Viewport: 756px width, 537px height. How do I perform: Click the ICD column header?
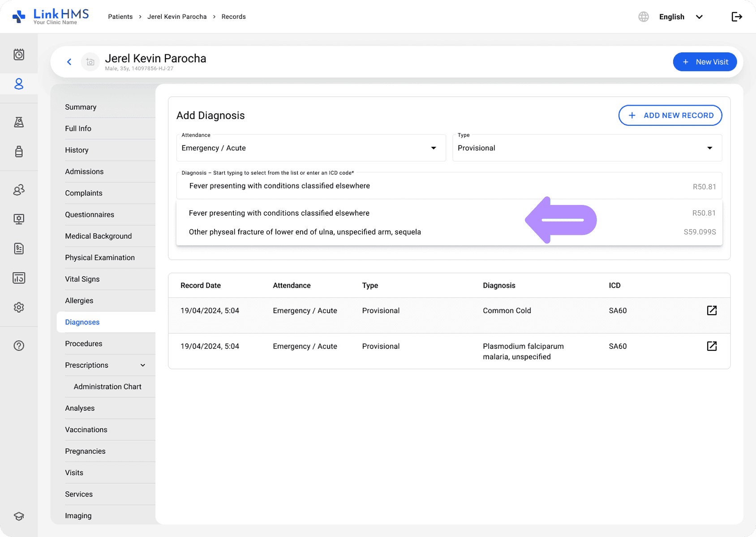614,286
